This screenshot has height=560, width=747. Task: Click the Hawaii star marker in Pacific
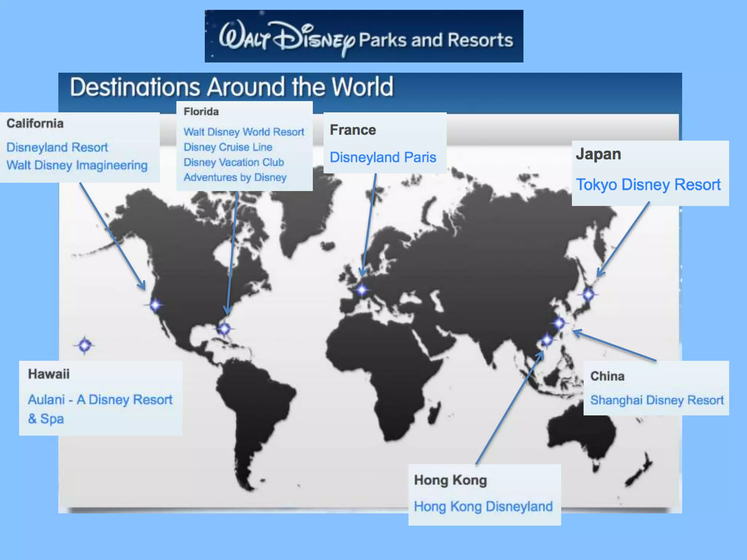click(x=85, y=345)
